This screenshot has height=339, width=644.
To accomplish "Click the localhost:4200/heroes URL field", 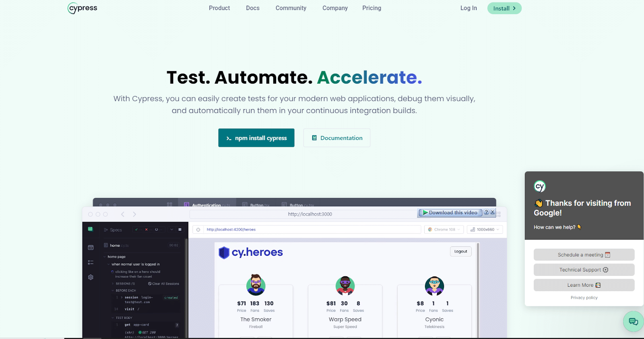I will pos(312,230).
